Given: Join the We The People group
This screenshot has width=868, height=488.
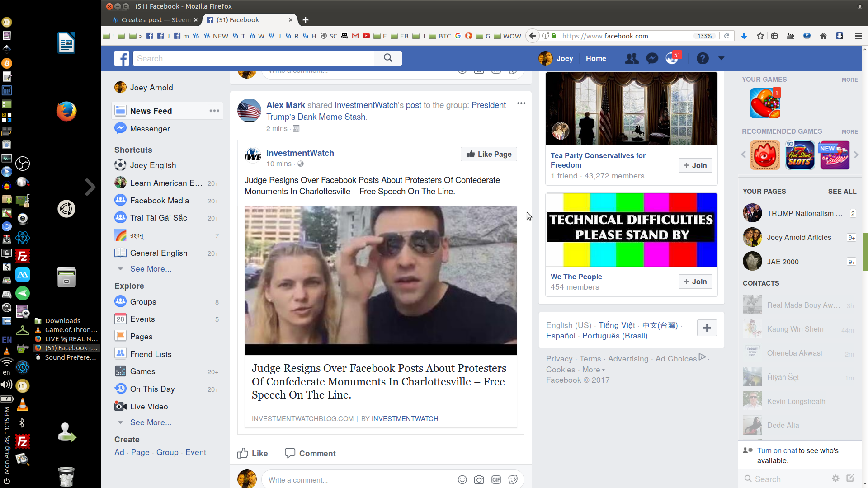Looking at the screenshot, I should pyautogui.click(x=695, y=282).
